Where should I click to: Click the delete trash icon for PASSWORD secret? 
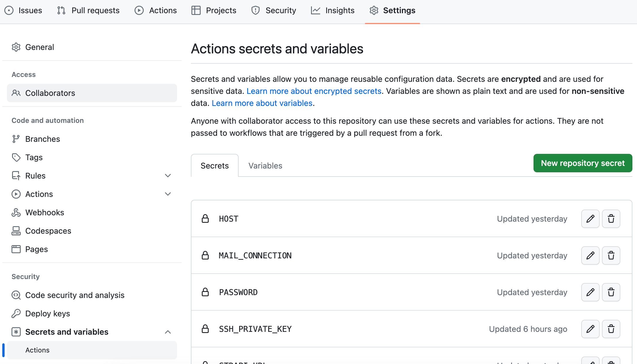point(611,292)
